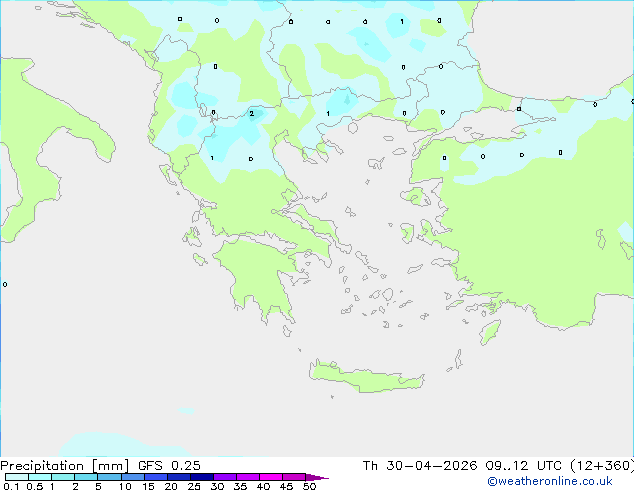Click the island of Crete on the map
Image resolution: width=634 pixels, height=490 pixels.
(366, 377)
